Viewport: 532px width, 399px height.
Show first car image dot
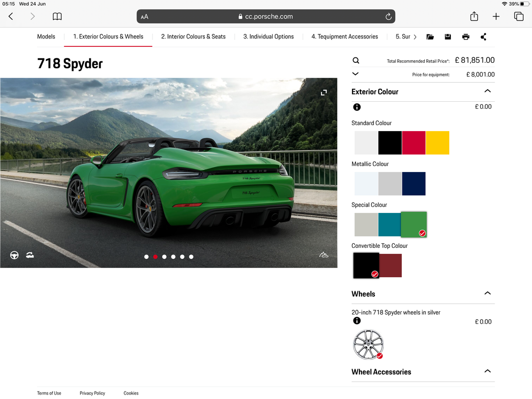point(146,257)
